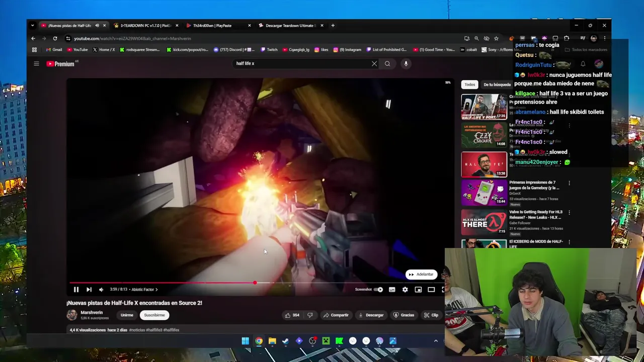Screen dimensions: 644x362
Task: Go to YouTube Premium home logo
Action: tap(60, 64)
